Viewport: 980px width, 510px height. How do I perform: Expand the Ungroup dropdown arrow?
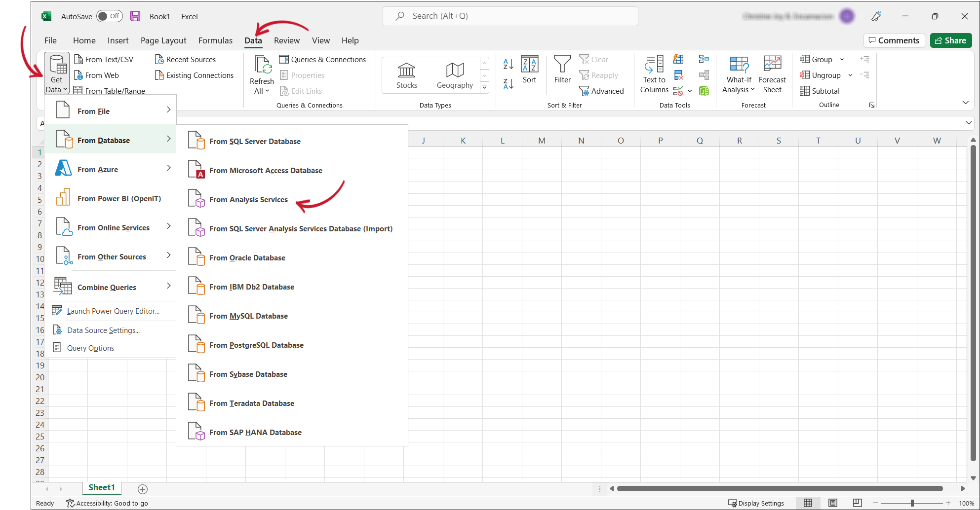[850, 75]
